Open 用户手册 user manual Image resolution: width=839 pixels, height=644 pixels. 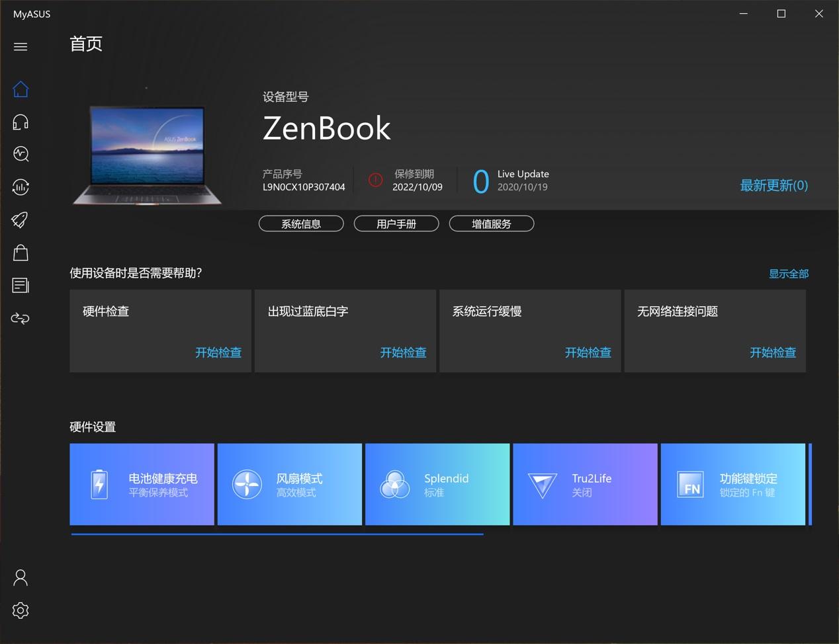(x=396, y=224)
